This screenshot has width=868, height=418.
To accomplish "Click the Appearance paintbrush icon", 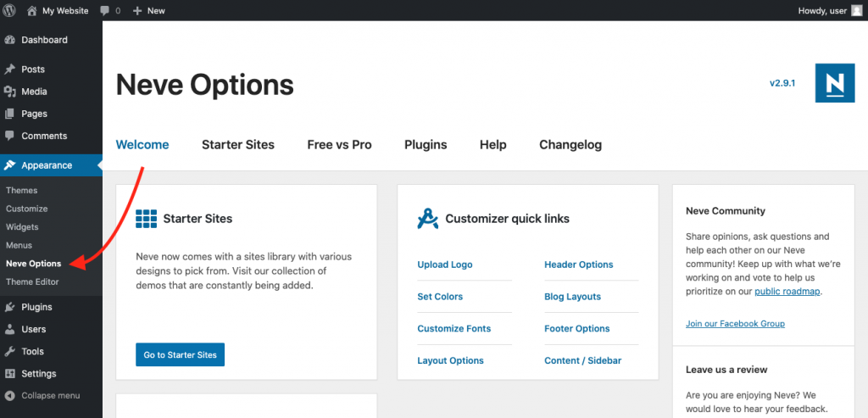I will click(9, 165).
